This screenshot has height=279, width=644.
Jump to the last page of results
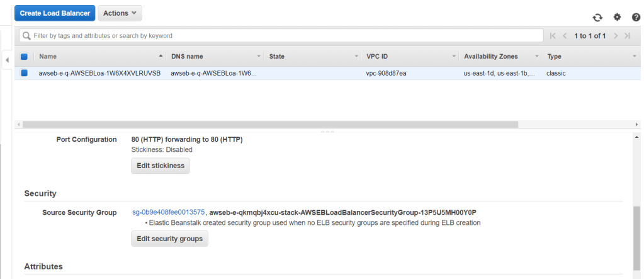tap(627, 36)
